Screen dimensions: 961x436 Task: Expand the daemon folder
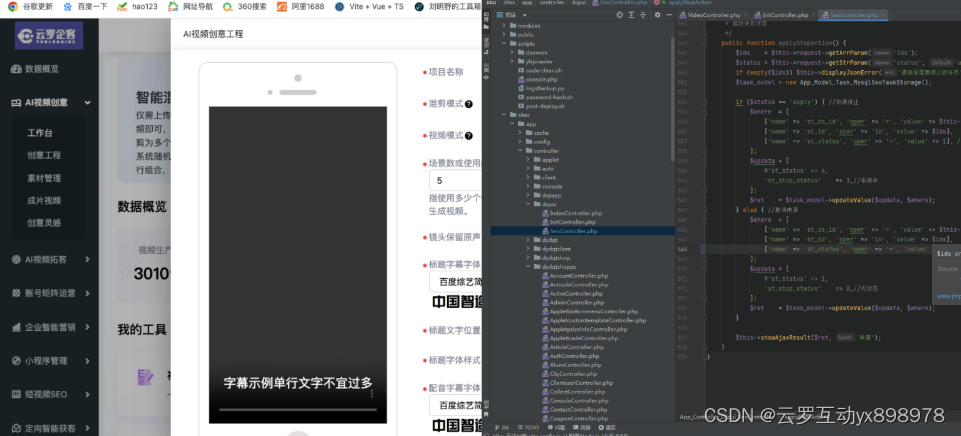click(513, 53)
